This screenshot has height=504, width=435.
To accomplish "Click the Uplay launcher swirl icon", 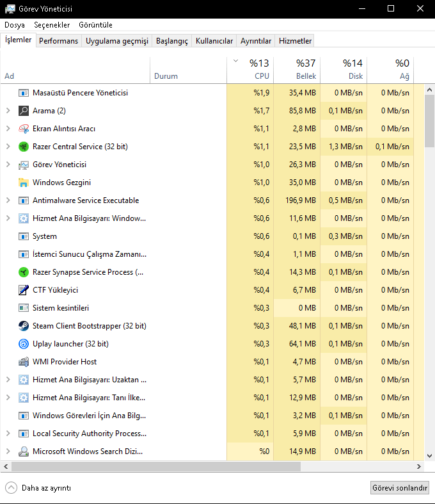I will (x=24, y=344).
